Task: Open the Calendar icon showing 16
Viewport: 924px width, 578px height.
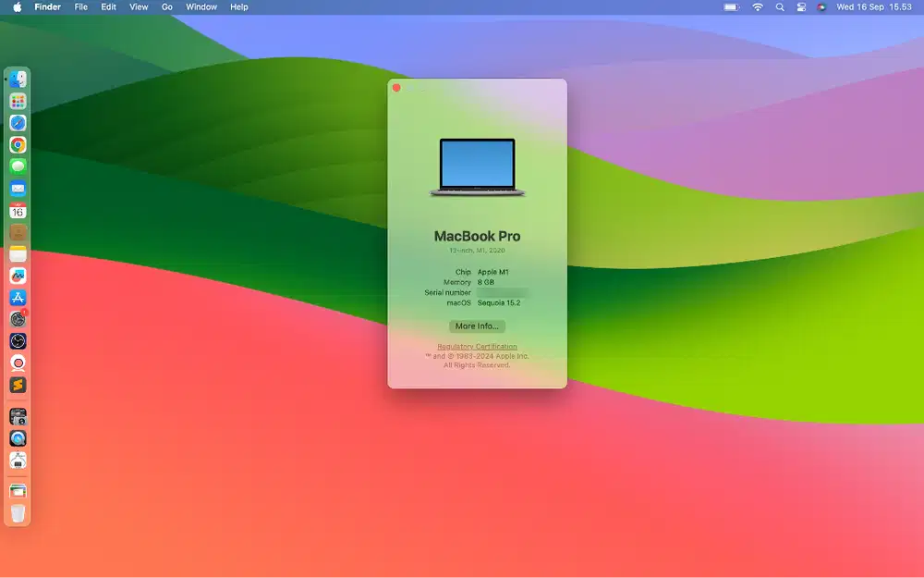Action: (18, 211)
